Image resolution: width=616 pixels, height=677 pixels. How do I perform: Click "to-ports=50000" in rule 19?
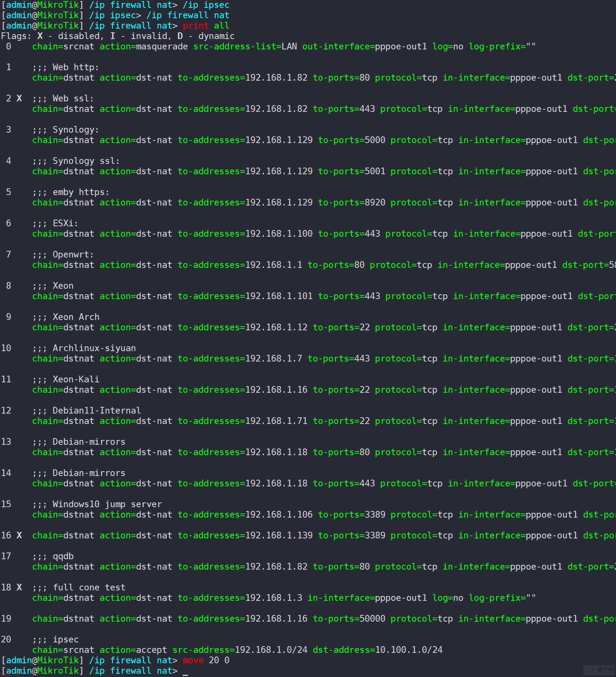(349, 619)
